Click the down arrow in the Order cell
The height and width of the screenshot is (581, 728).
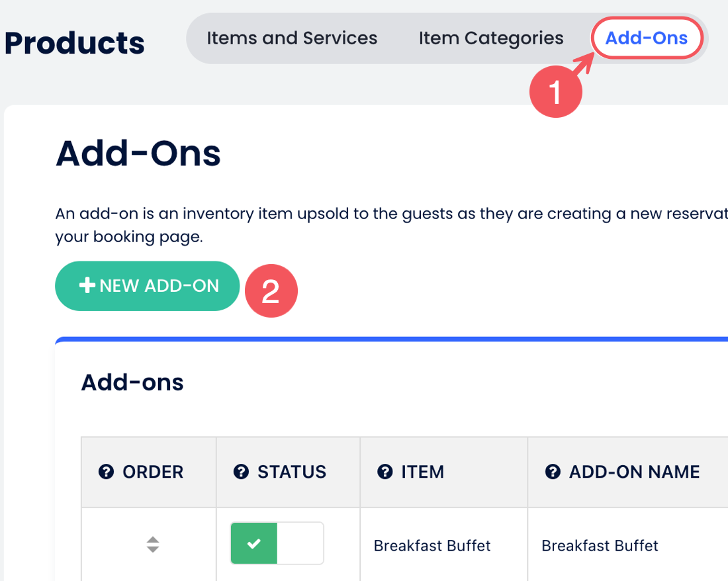pos(153,549)
